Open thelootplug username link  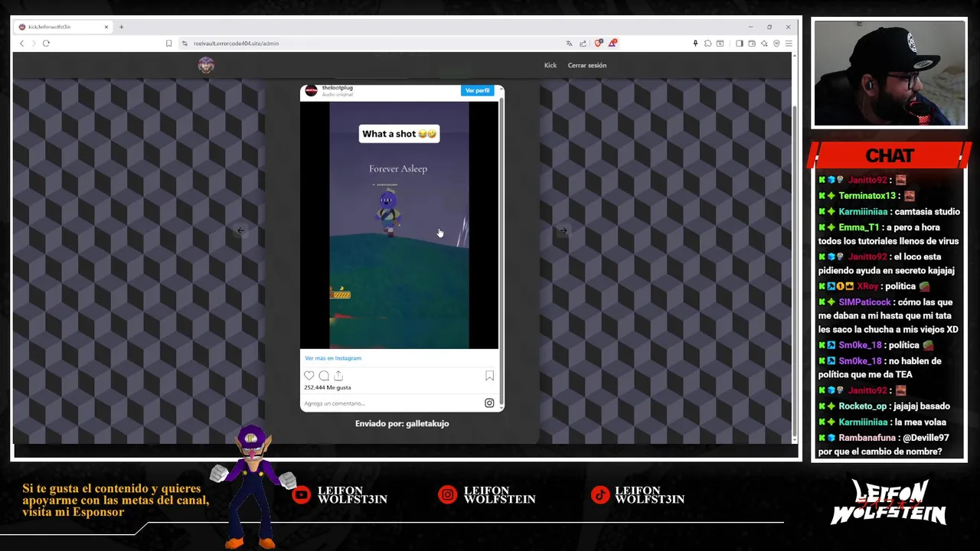tap(338, 88)
